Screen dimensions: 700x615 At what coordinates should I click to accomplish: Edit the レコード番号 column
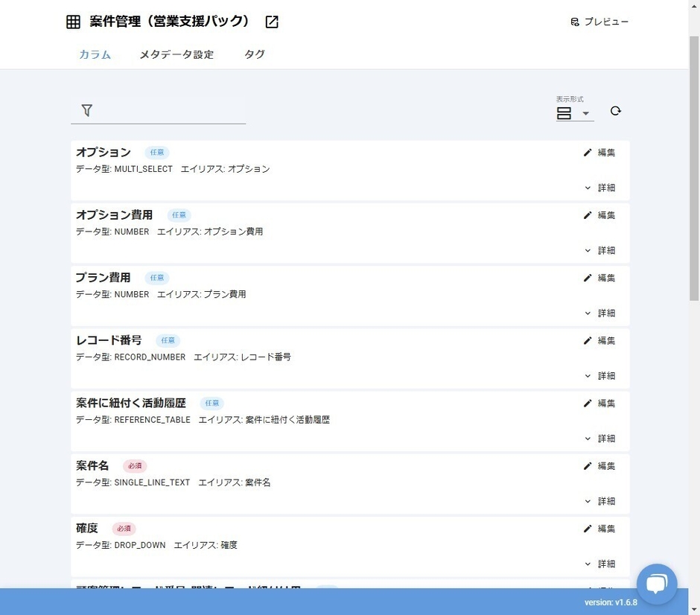point(599,340)
